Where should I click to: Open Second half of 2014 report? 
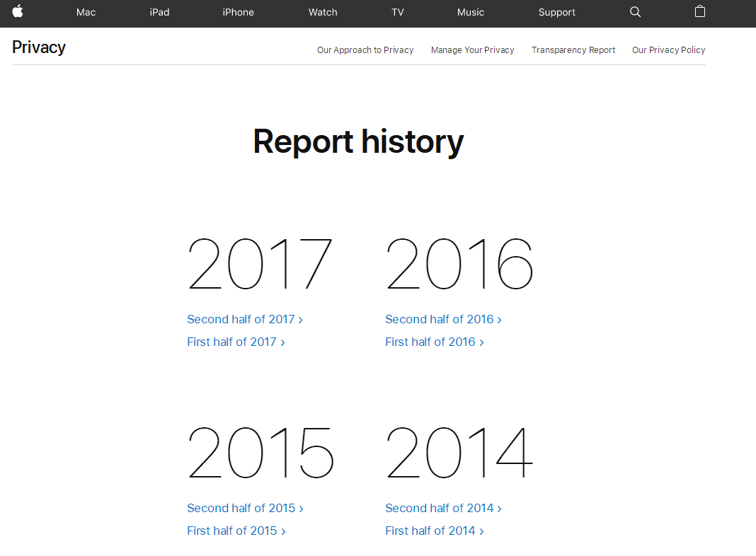444,509
